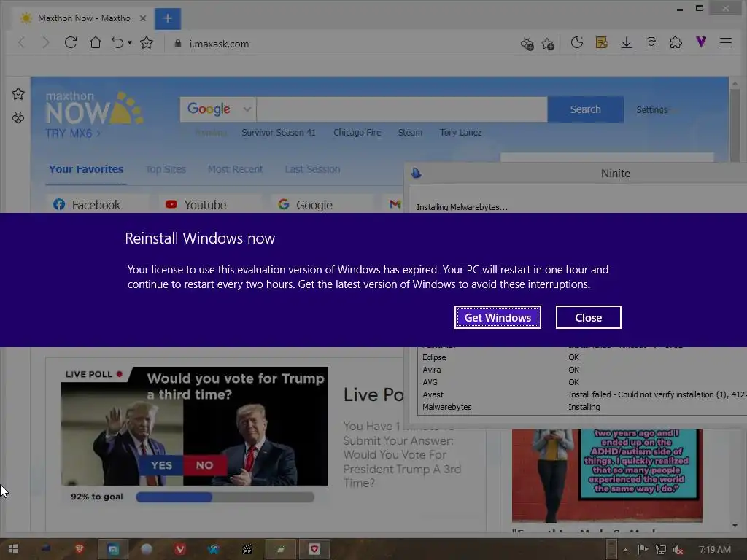
Task: Vote NO in the live poll
Action: [x=205, y=464]
